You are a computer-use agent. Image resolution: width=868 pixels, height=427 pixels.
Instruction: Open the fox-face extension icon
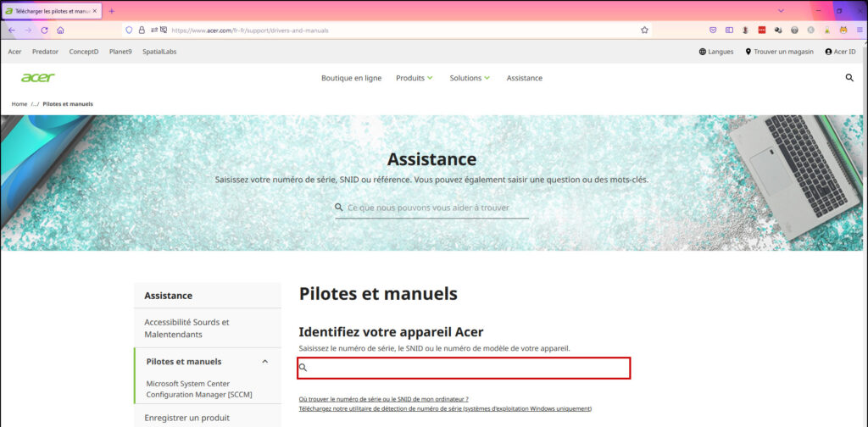click(x=843, y=30)
